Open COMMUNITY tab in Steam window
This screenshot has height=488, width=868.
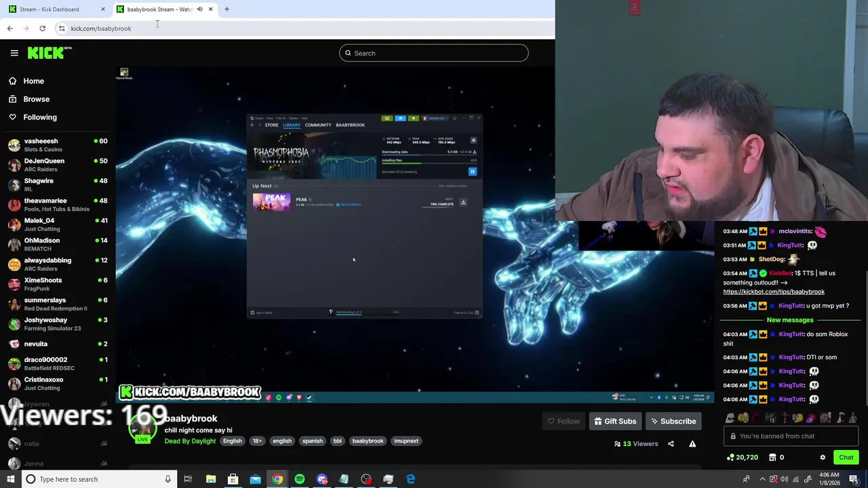[318, 125]
